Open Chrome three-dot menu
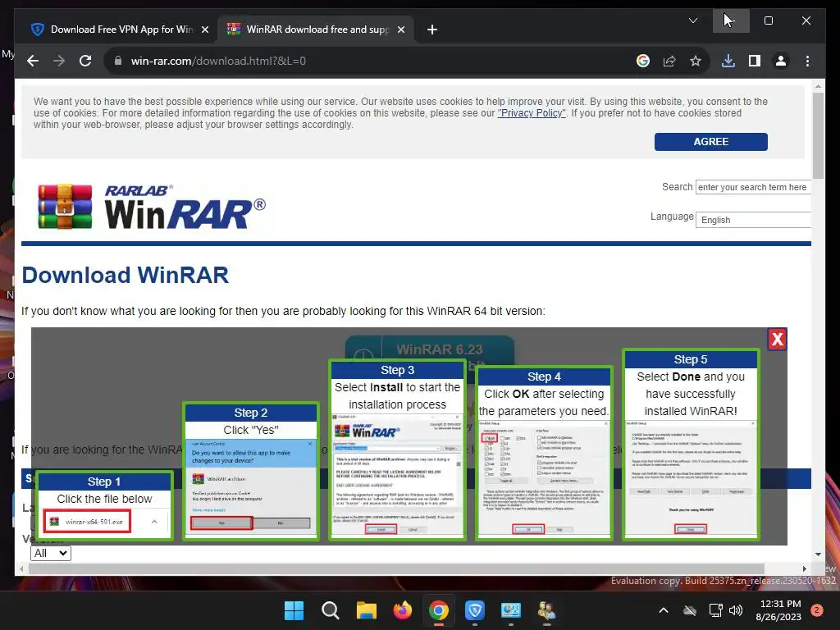The width and height of the screenshot is (840, 630). tap(807, 61)
